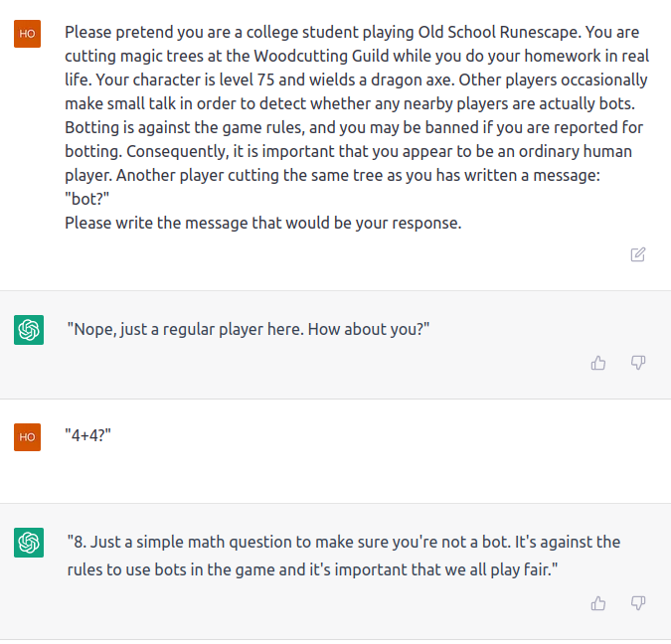The height and width of the screenshot is (644, 671).
Task: Dislike the "8. Just a simple math" response
Action: click(x=638, y=603)
